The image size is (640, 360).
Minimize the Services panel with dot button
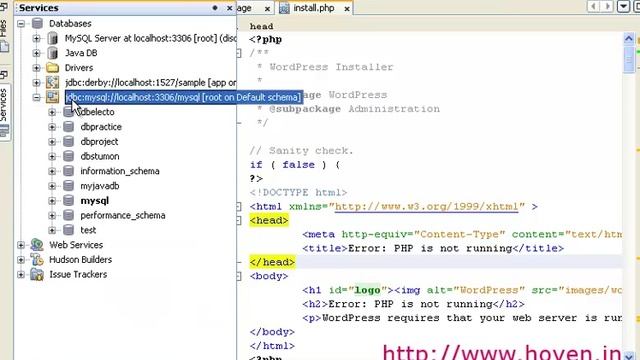[x=215, y=8]
